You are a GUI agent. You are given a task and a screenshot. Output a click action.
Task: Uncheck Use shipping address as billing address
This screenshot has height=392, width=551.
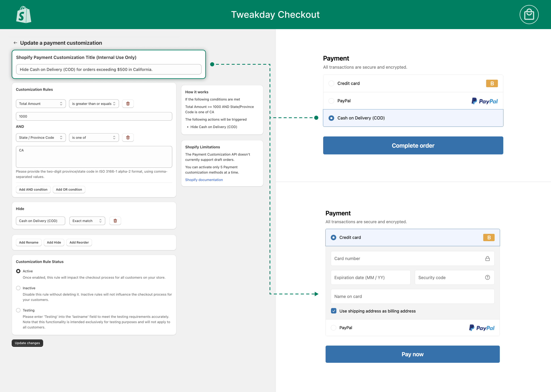(x=334, y=311)
